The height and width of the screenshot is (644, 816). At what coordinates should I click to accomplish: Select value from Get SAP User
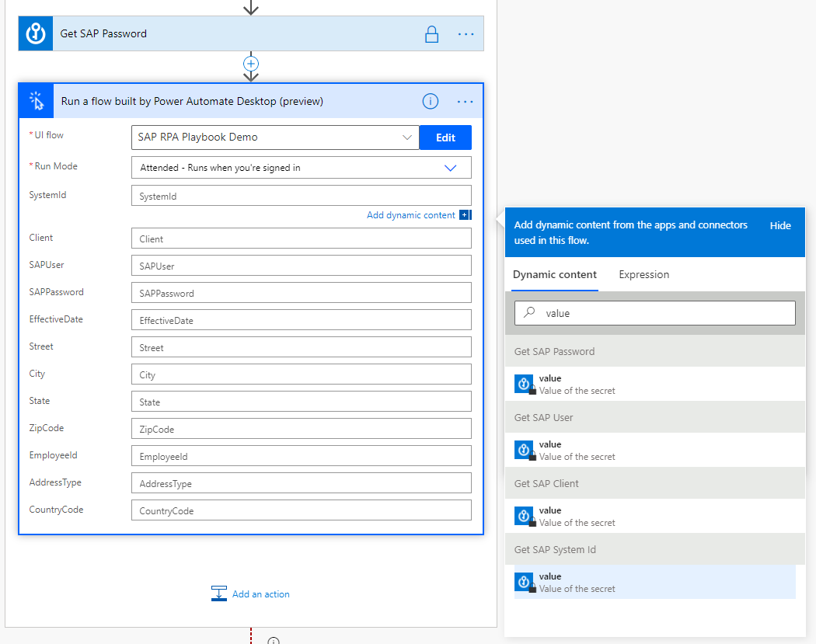click(x=654, y=450)
